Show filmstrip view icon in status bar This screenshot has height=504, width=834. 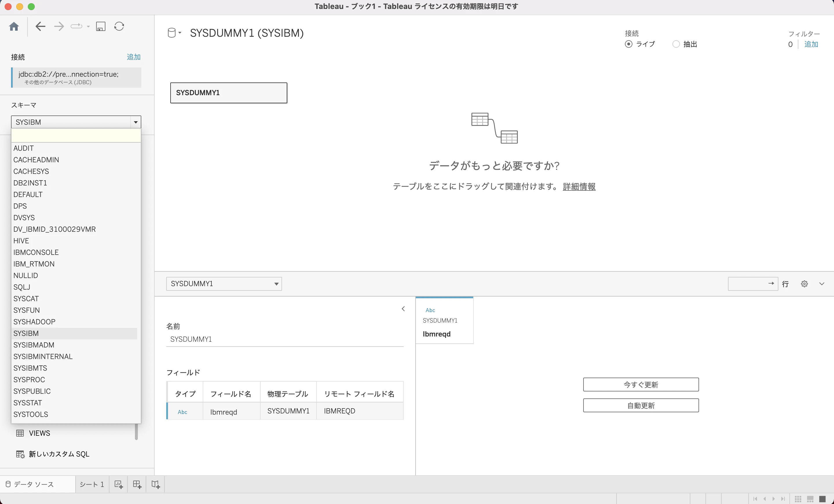pyautogui.click(x=810, y=499)
